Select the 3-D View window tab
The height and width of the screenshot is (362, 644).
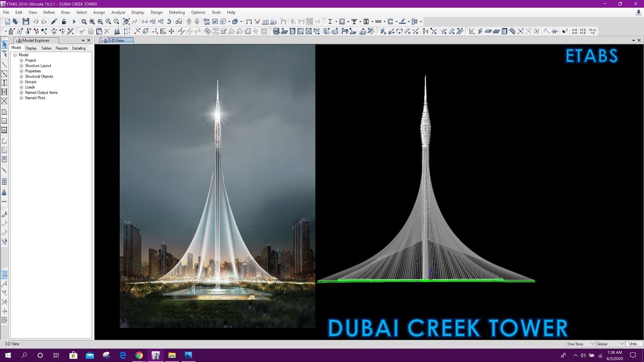point(115,40)
